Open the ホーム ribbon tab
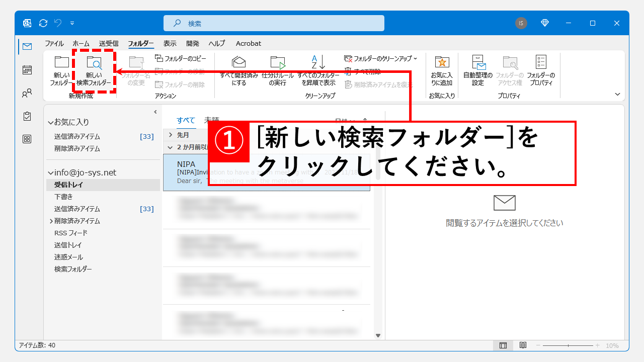 pyautogui.click(x=81, y=44)
